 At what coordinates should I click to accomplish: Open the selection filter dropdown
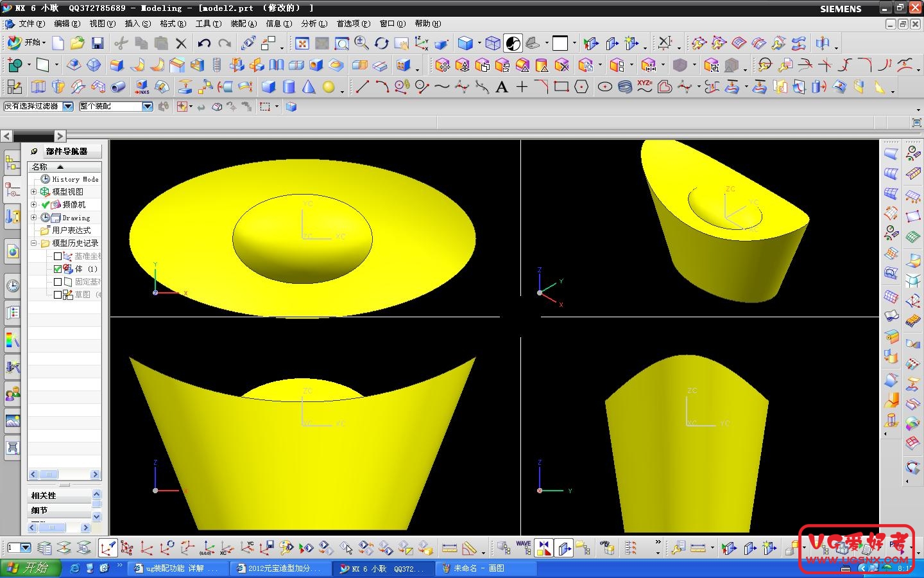pyautogui.click(x=68, y=107)
